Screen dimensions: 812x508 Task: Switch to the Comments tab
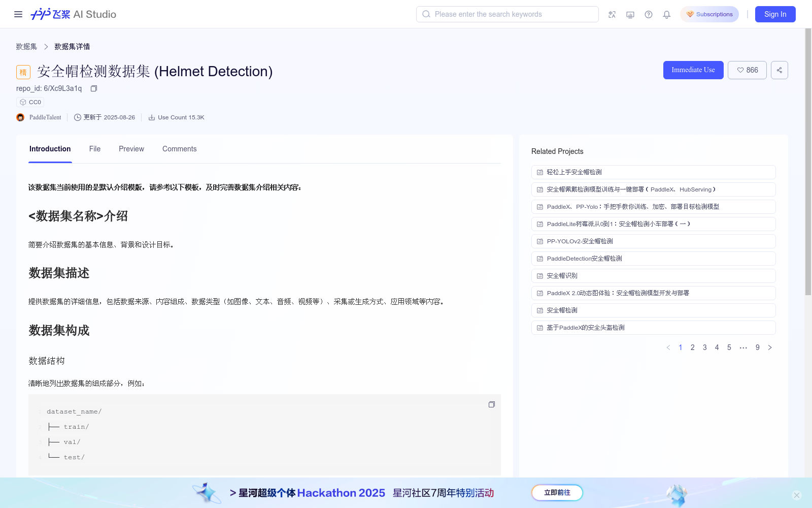tap(179, 149)
